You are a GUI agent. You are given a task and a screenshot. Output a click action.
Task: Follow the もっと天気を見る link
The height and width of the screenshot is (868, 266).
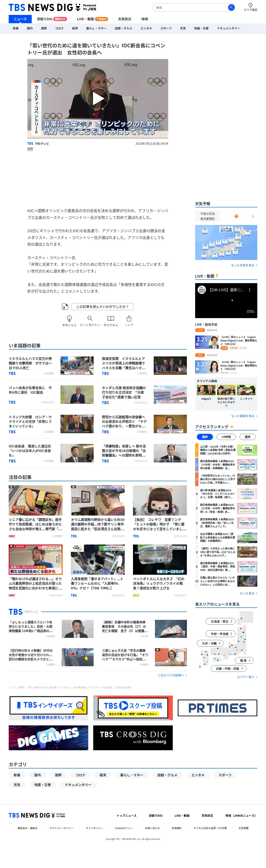coord(244,265)
